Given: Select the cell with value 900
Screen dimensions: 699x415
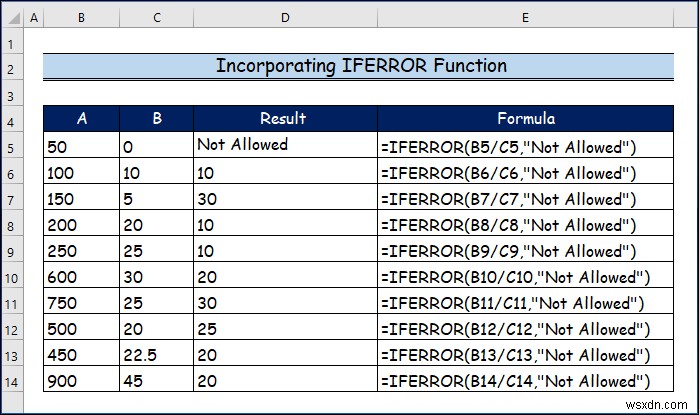Looking at the screenshot, I should [x=82, y=381].
